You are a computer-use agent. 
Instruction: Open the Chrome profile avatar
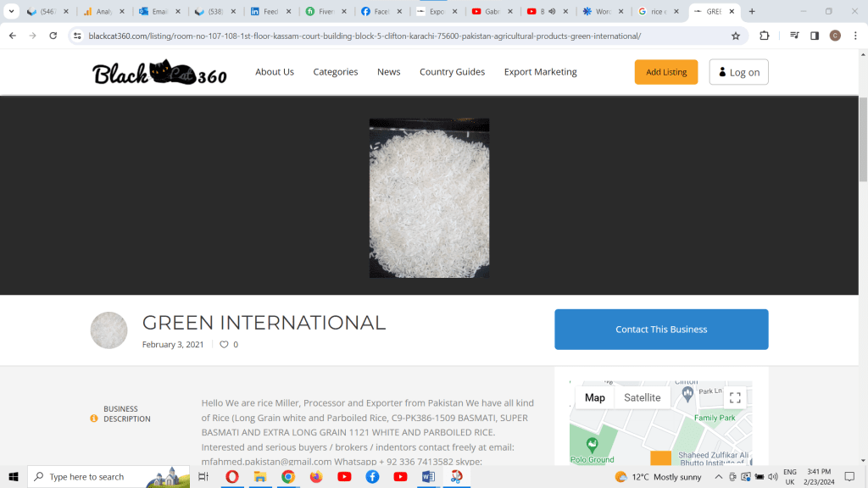click(x=835, y=36)
